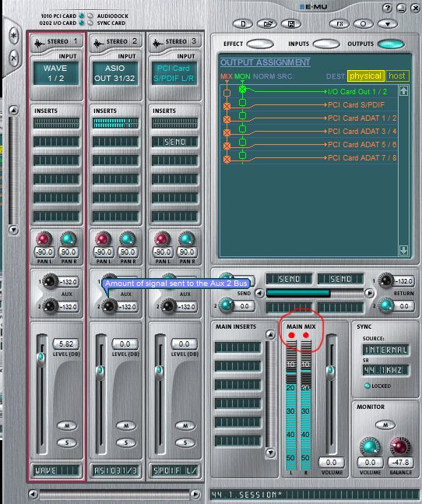This screenshot has height=504, width=422.
Task: Click the Main Mix volume fader handle
Action: pos(331,372)
